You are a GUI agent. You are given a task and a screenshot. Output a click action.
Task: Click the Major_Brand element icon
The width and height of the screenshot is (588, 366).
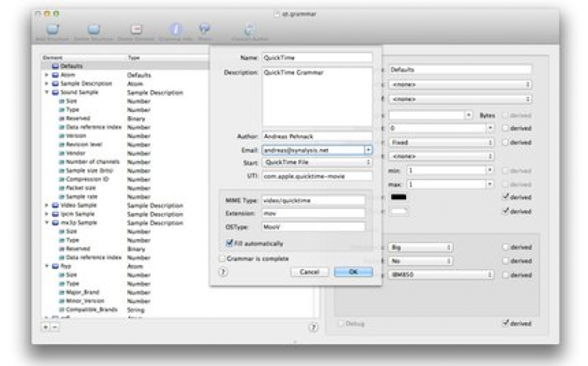61,292
